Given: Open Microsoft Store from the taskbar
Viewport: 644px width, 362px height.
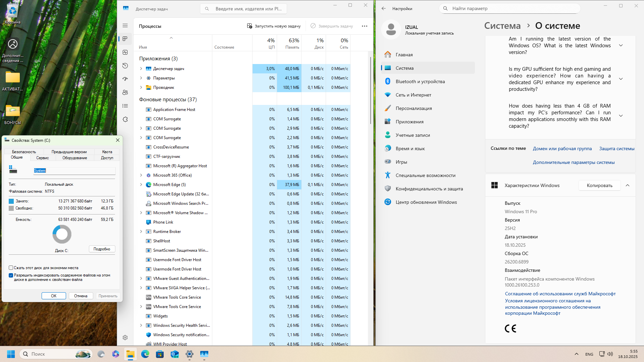Looking at the screenshot, I should [x=160, y=354].
